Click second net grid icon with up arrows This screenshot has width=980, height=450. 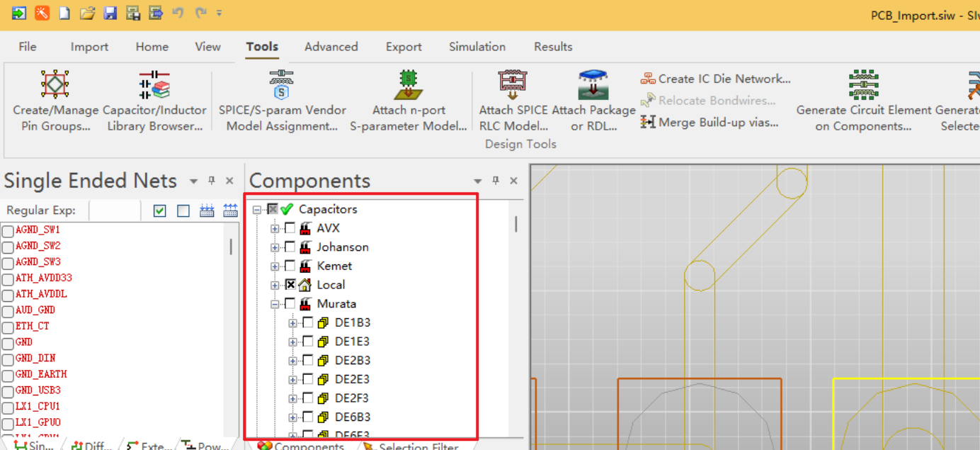click(230, 210)
